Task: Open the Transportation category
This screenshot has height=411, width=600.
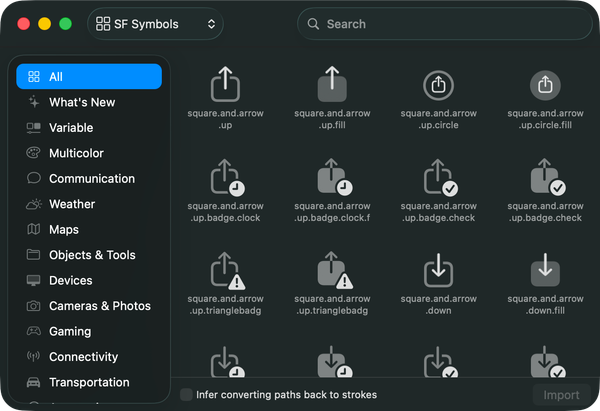Action: 89,382
